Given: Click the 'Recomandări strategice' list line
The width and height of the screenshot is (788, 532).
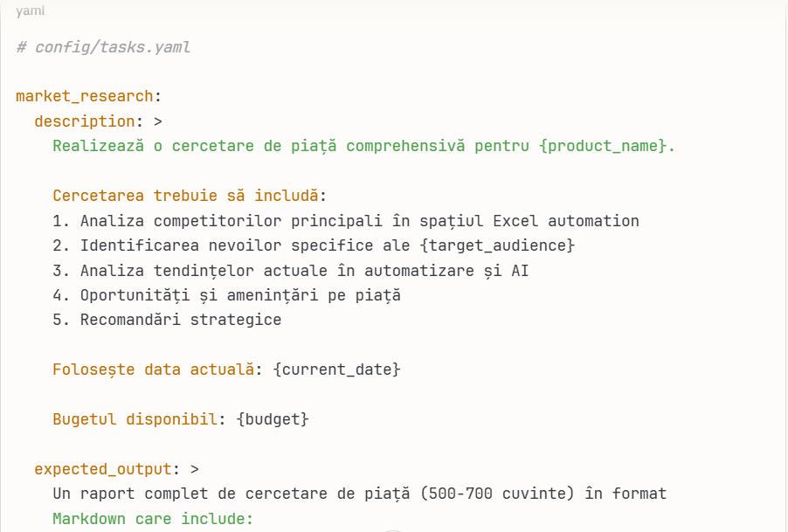Looking at the screenshot, I should (167, 320).
